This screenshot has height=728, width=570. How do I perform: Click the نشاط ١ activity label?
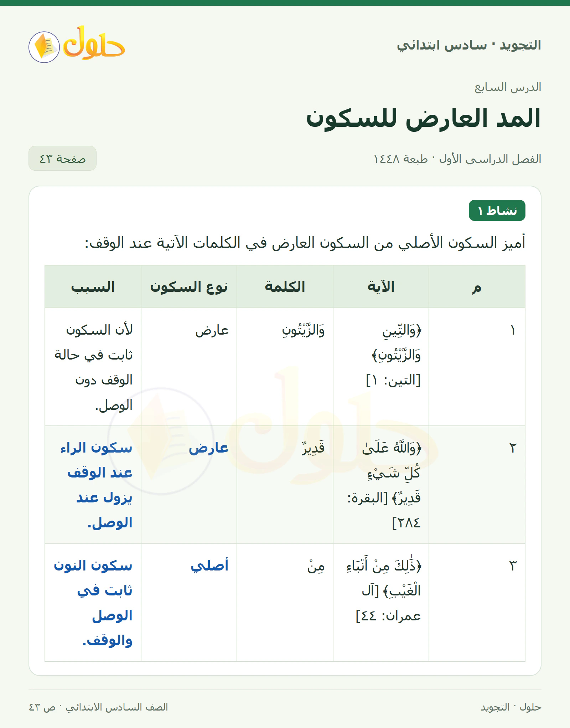[x=497, y=211]
